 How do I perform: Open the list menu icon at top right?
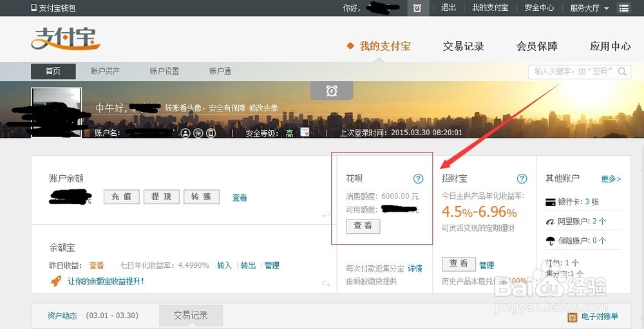pos(624,8)
